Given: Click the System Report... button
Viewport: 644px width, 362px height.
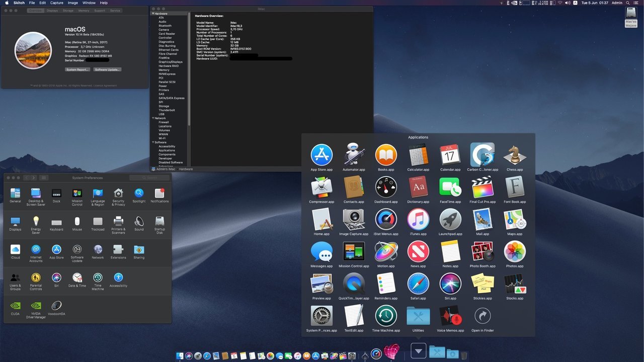Looking at the screenshot, I should (x=77, y=69).
